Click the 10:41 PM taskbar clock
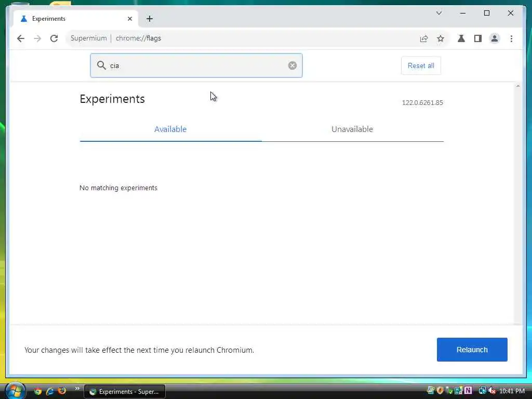Viewport: 532px width, 399px height. tap(512, 391)
